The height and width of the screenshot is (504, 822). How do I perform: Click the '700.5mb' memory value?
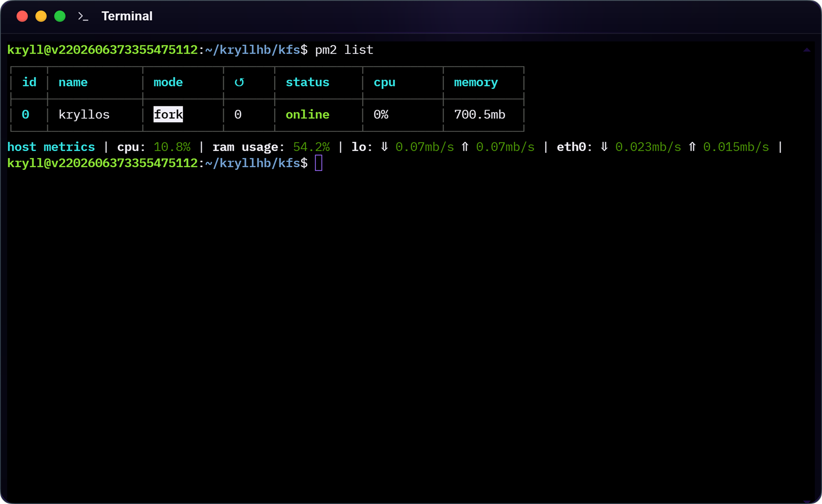tap(479, 114)
